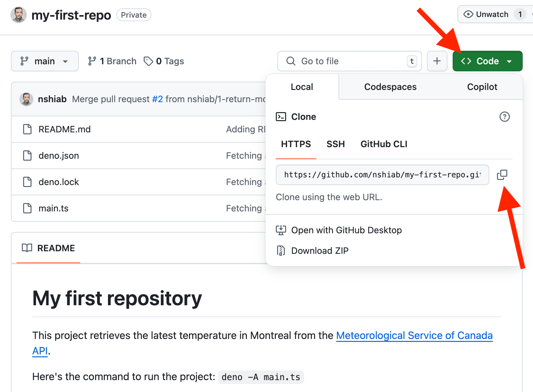Click the book icon beside README heading
533x392 pixels.
(27, 248)
